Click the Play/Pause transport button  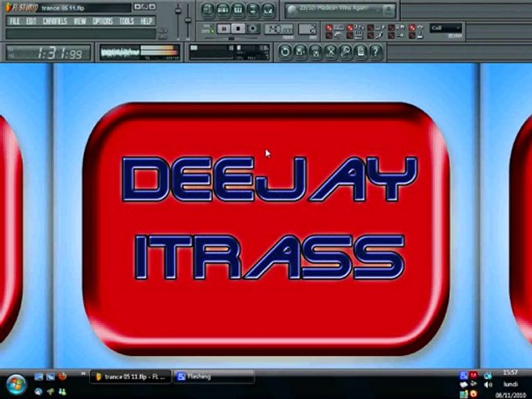(x=223, y=29)
